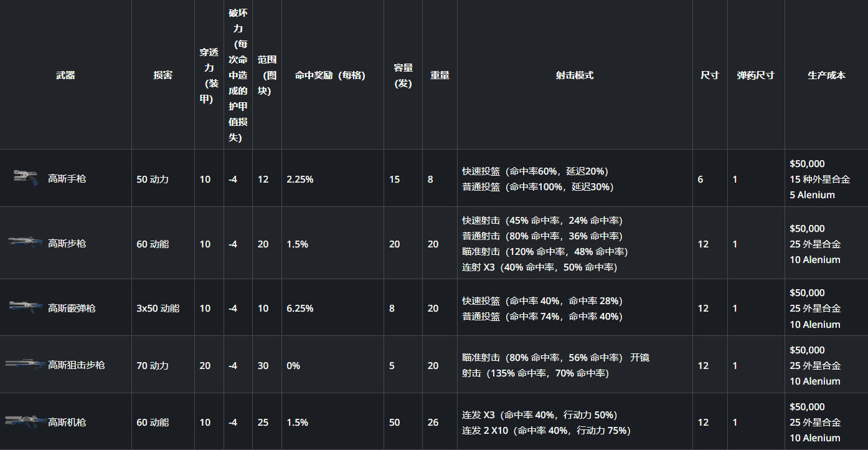Image resolution: width=868 pixels, height=450 pixels.
Task: Click the 命中奖励（每格） column header
Action: (330, 75)
